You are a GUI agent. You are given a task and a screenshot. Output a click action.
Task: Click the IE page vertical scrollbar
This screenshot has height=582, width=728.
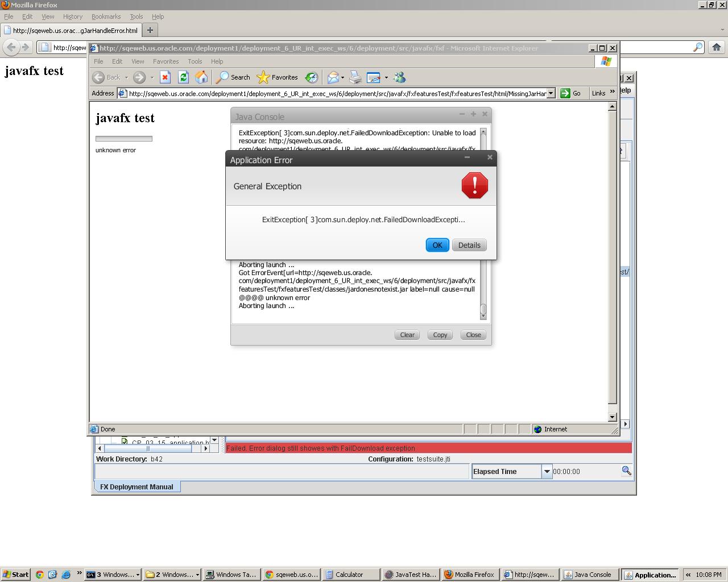pyautogui.click(x=613, y=261)
